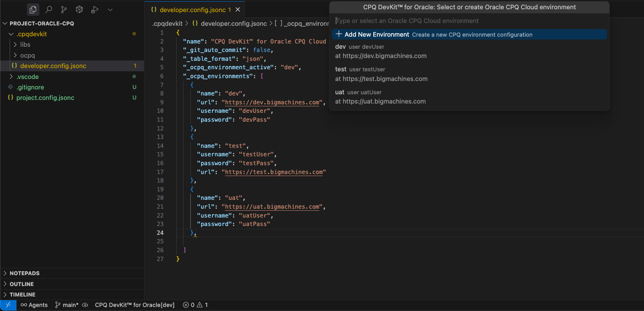Click the "uatPass" value on line 23
The width and height of the screenshot is (644, 311).
[x=255, y=224]
